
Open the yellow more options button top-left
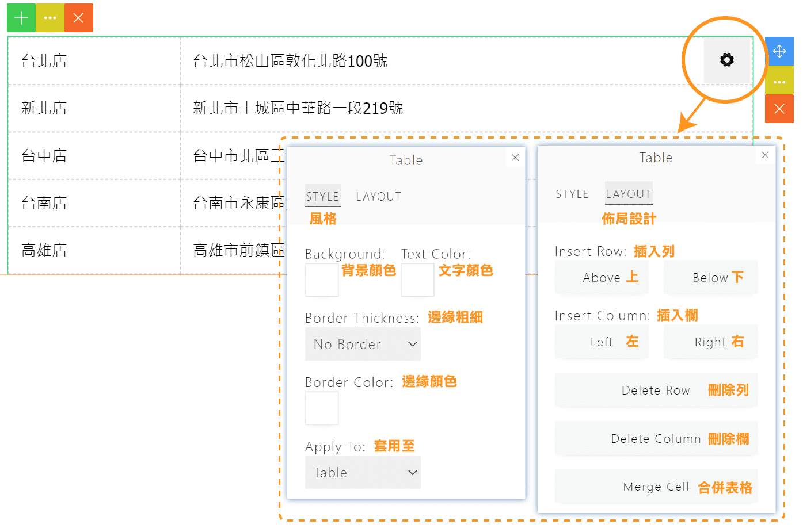tap(50, 18)
